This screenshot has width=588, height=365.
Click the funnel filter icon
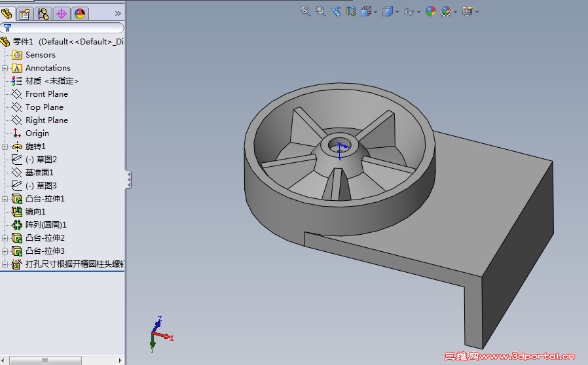pyautogui.click(x=7, y=27)
